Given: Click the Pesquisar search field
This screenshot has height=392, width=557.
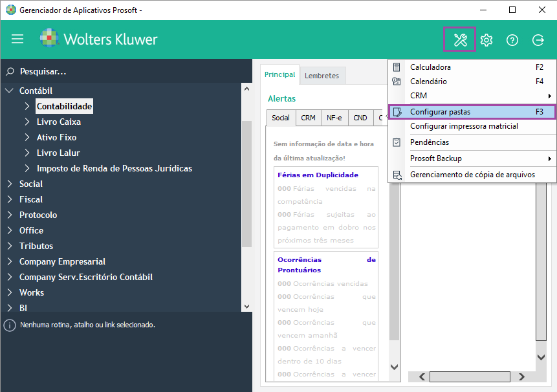Looking at the screenshot, I should click(x=126, y=71).
